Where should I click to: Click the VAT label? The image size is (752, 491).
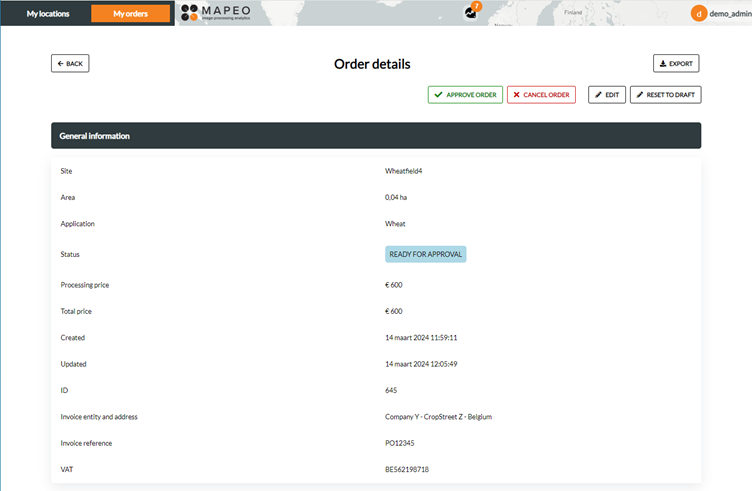(67, 469)
